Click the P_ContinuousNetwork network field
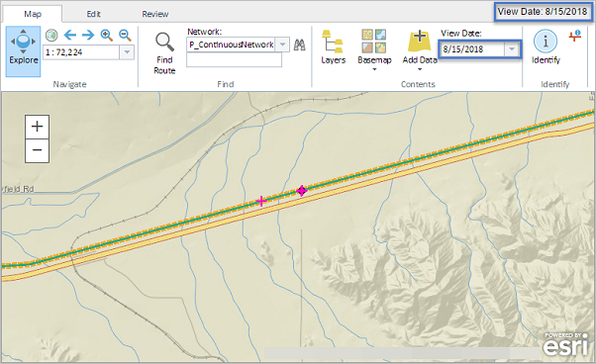Viewport: 596px width, 364px height. [231, 45]
